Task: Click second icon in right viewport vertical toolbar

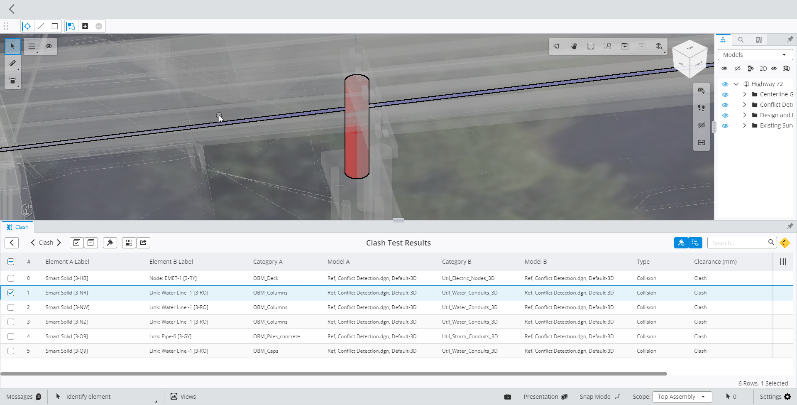Action: coord(701,108)
